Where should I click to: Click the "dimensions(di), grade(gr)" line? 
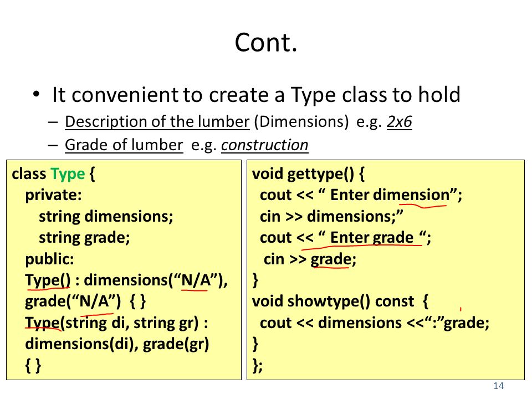pos(117,344)
